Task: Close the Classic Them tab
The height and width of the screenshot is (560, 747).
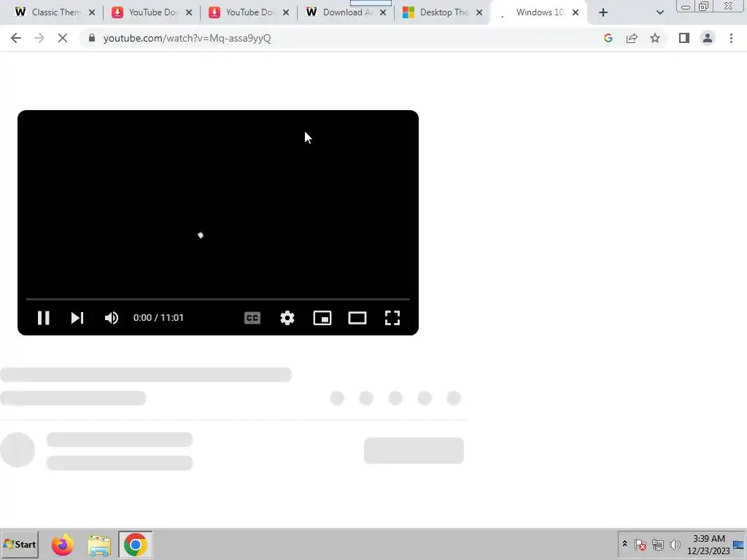Action: pyautogui.click(x=92, y=12)
